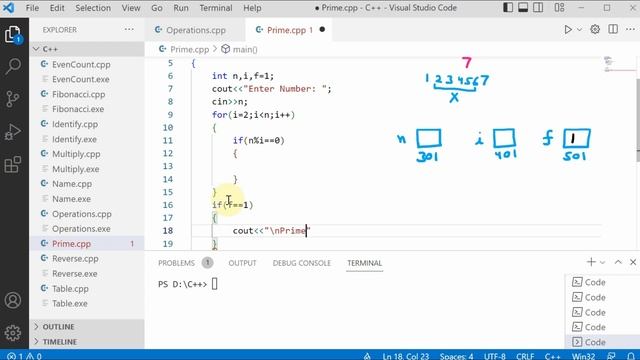Image resolution: width=640 pixels, height=360 pixels.
Task: Open the Extensions view
Action: [13, 164]
